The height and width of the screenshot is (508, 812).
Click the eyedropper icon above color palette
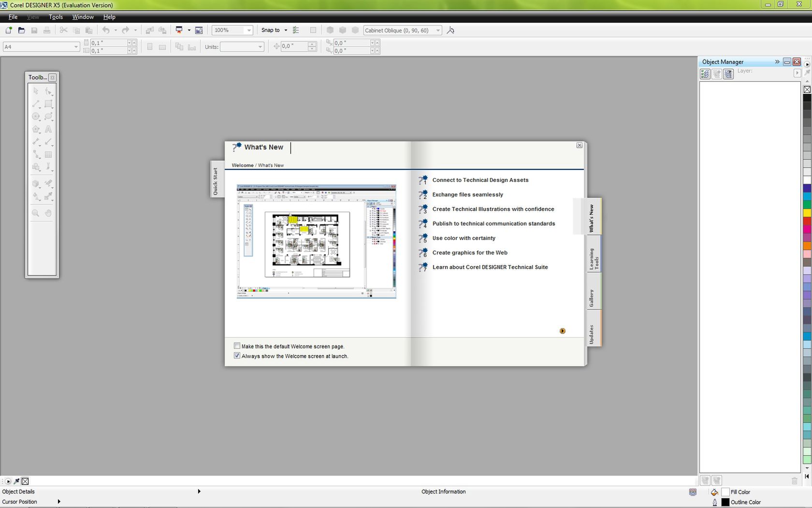tap(807, 73)
